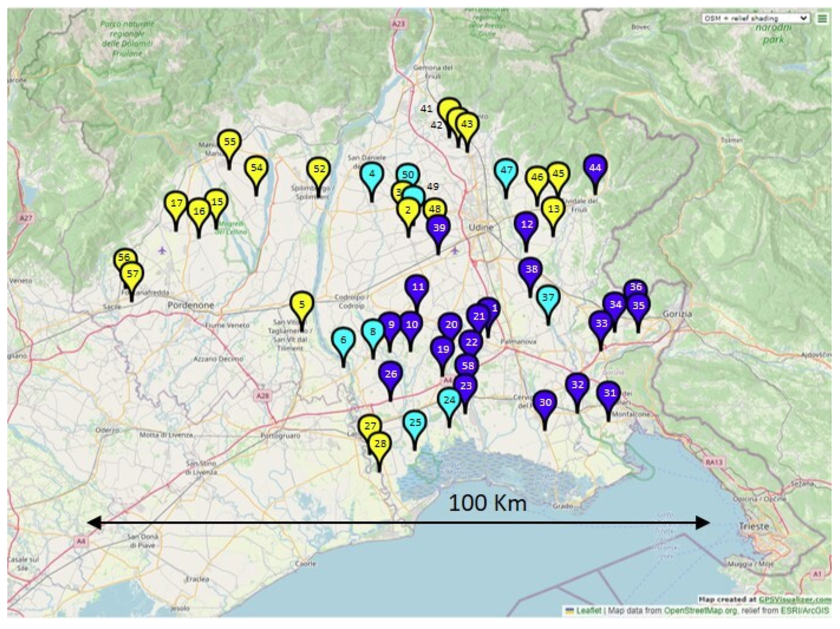The image size is (840, 629).
Task: Open the green layers menu icon
Action: pyautogui.click(x=822, y=18)
